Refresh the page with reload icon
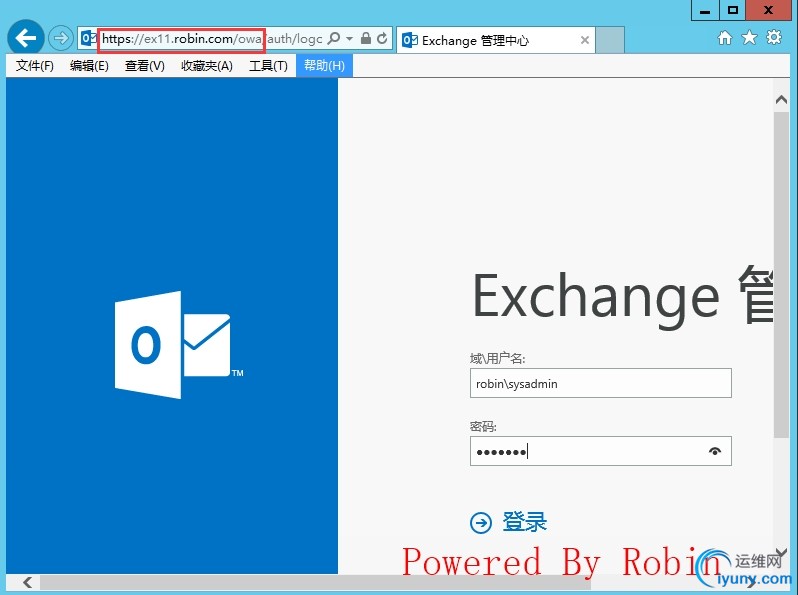Screen dimensions: 798x595 click(382, 38)
